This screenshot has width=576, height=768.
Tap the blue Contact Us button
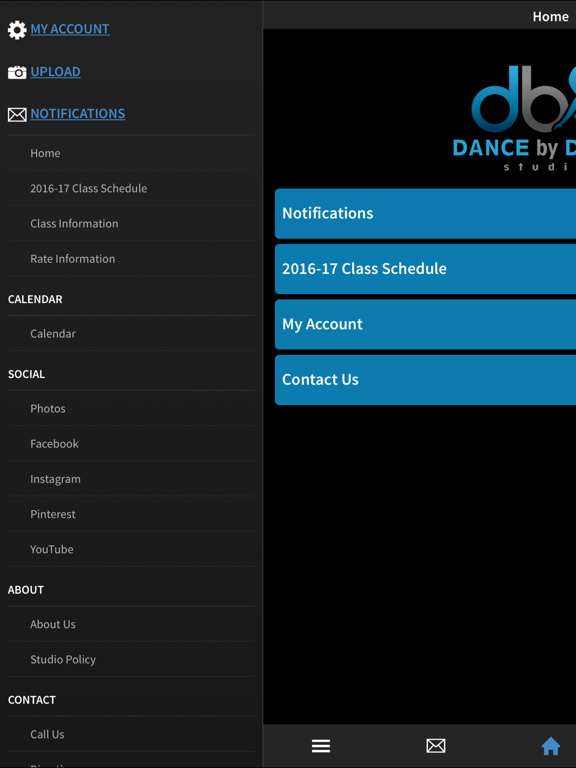425,380
